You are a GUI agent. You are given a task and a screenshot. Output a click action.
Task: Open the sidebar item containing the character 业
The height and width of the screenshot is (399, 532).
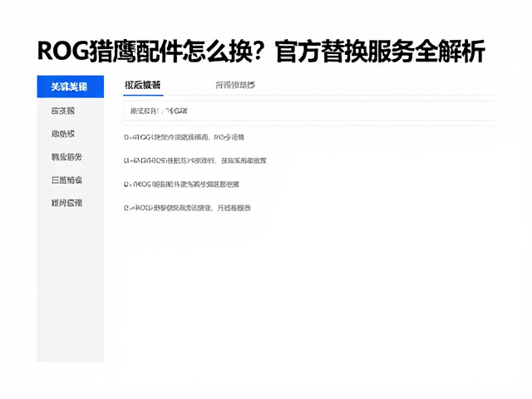66,157
